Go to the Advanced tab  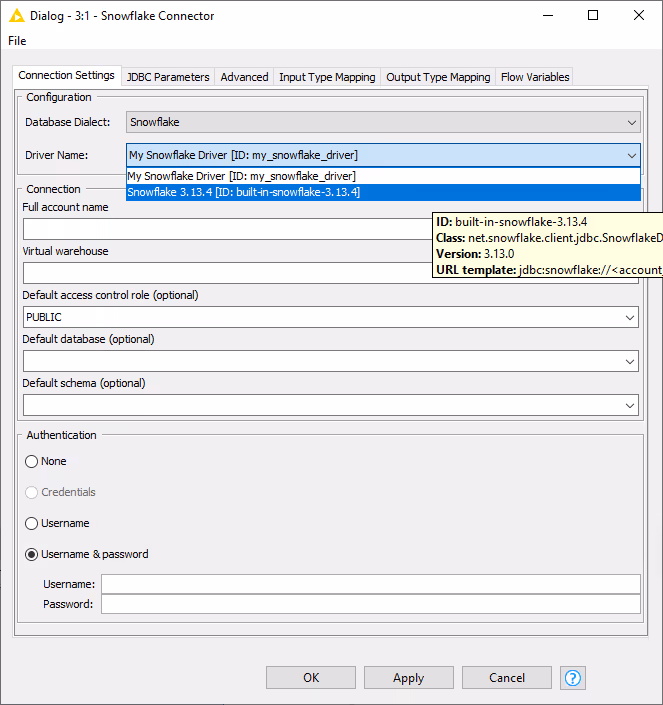coord(244,77)
